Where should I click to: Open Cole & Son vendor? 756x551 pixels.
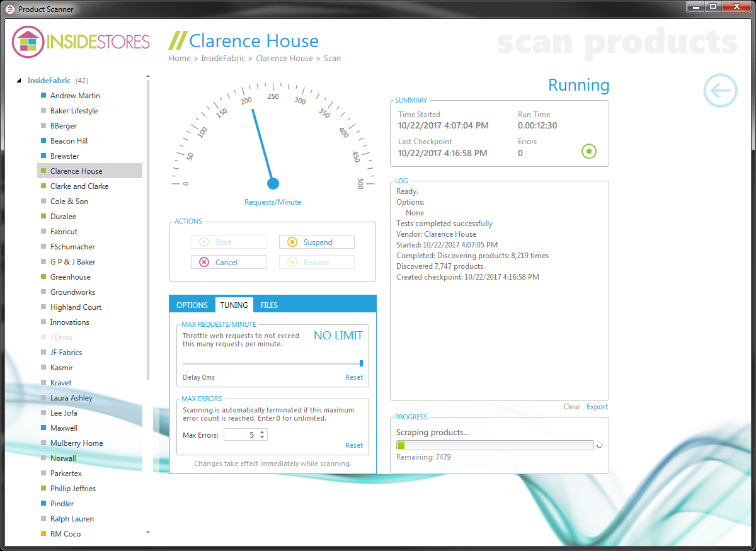[x=69, y=202]
